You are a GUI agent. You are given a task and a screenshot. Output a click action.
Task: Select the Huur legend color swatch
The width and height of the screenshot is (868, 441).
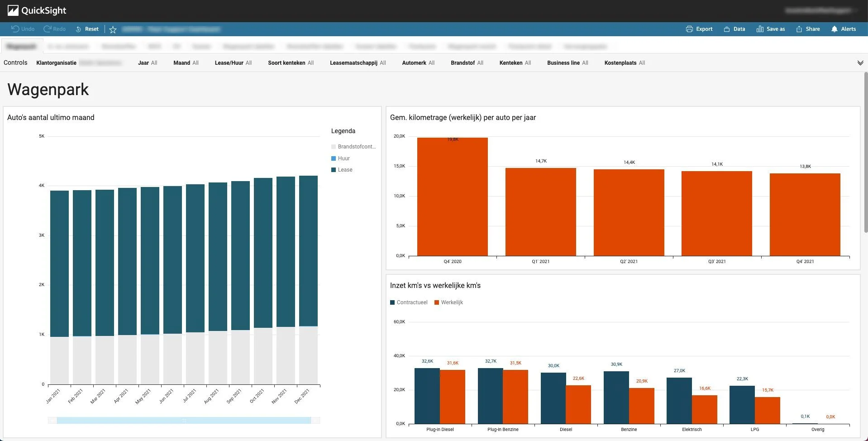coord(334,158)
